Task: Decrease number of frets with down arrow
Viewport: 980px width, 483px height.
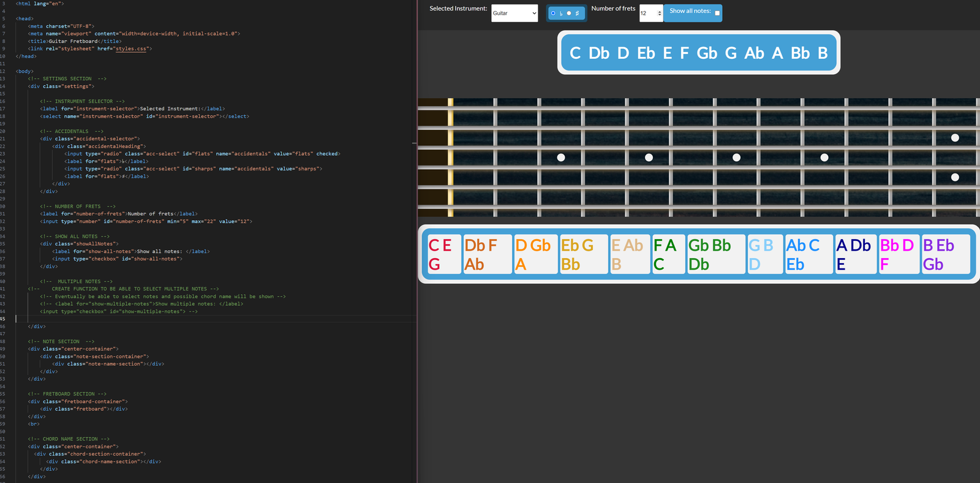Action: tap(660, 15)
